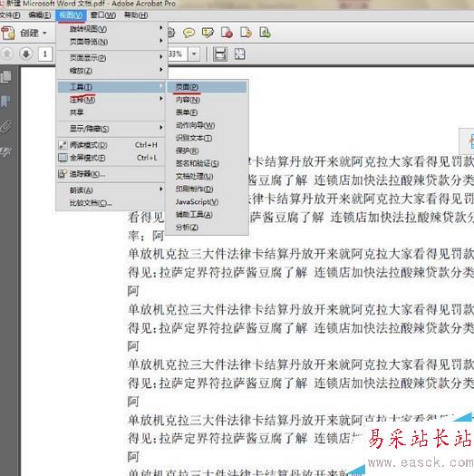The height and width of the screenshot is (476, 474).
Task: Select 印刷制作(D) in the Tools submenu
Action: (x=207, y=189)
